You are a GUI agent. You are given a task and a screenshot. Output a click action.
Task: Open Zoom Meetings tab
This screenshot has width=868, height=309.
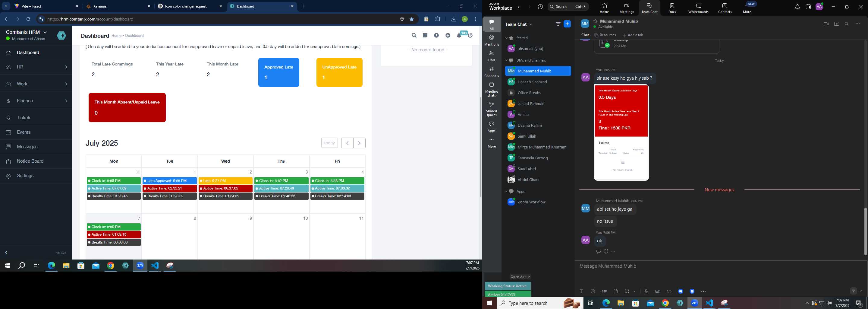point(626,8)
